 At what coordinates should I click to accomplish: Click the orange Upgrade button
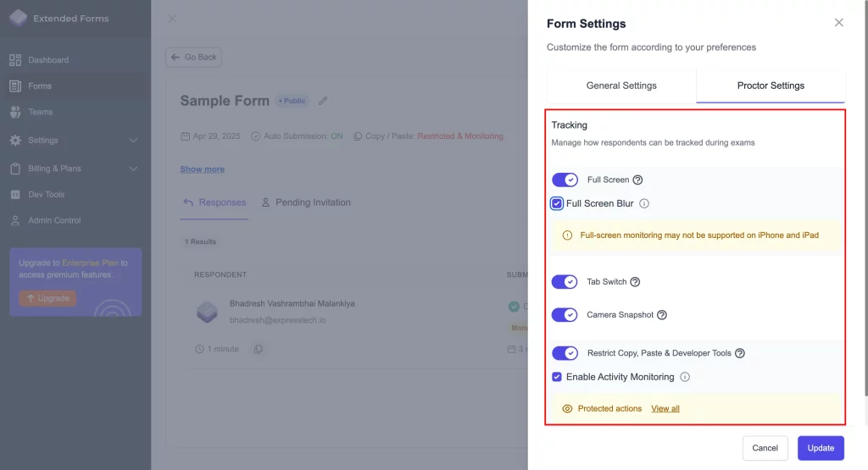pos(47,298)
